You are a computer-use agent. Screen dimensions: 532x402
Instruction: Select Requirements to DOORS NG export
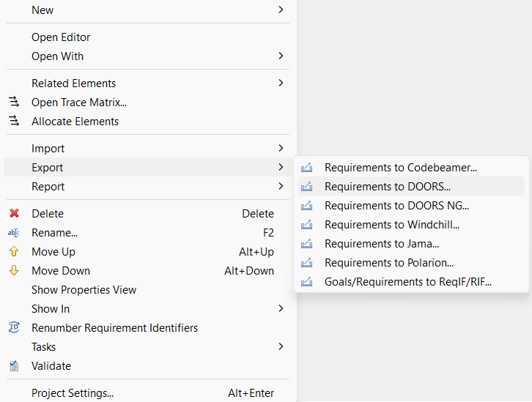(396, 206)
